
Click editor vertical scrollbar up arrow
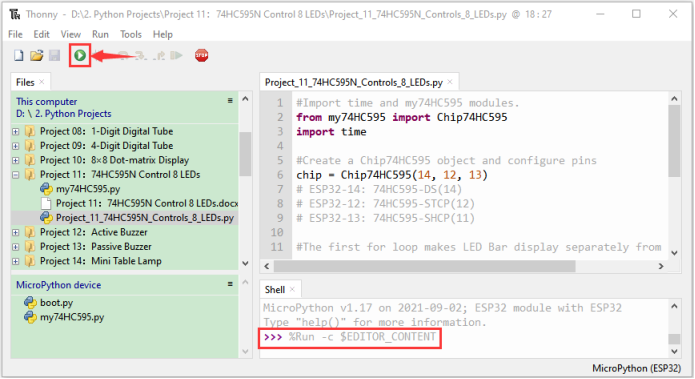point(674,99)
